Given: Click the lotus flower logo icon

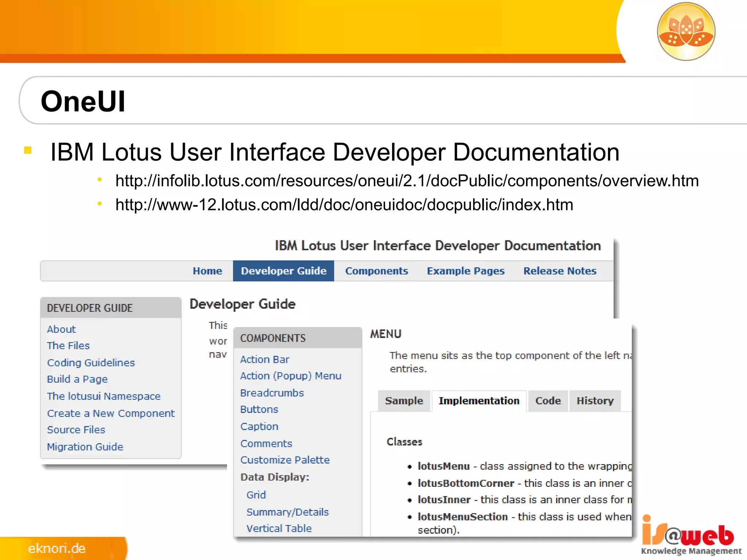Looking at the screenshot, I should [x=686, y=31].
